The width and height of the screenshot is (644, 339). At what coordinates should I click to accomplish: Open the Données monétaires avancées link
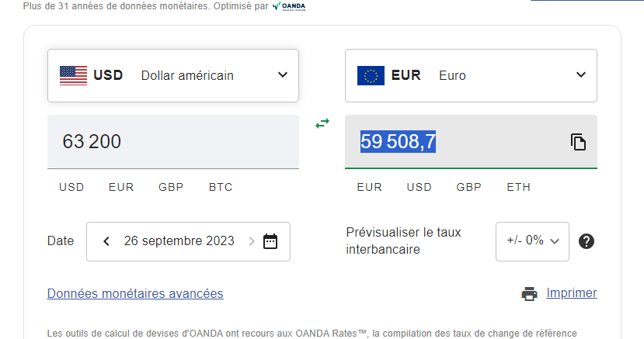coord(135,293)
